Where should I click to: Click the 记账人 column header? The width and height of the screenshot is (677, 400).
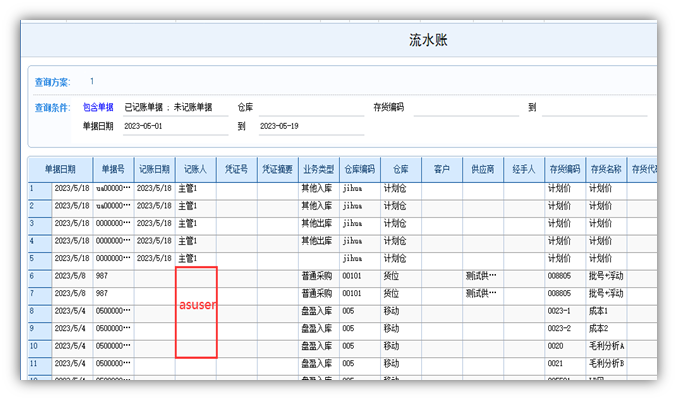196,169
